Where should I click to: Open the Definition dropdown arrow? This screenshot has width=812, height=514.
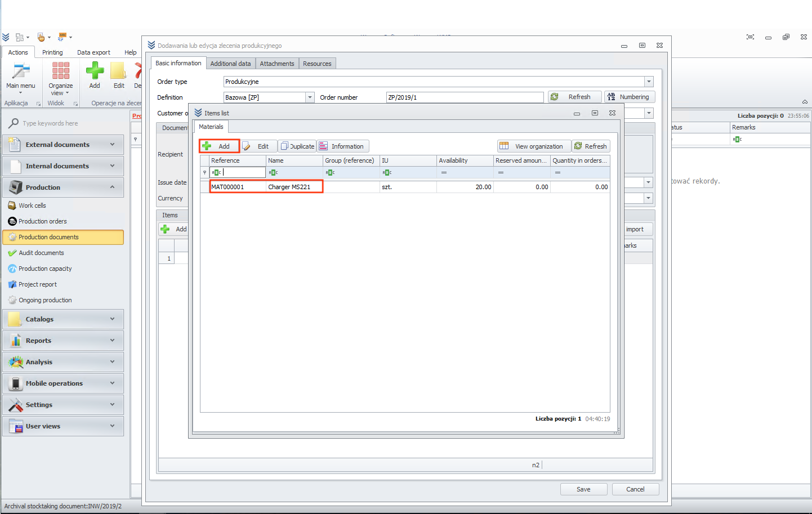coord(310,97)
